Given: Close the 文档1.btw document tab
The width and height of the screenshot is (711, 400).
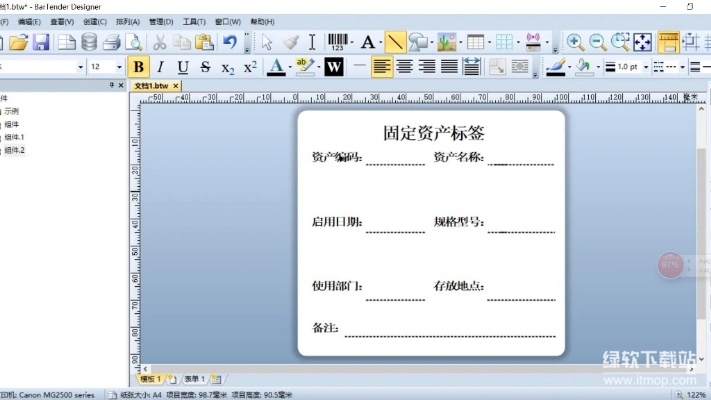Looking at the screenshot, I should click(176, 86).
